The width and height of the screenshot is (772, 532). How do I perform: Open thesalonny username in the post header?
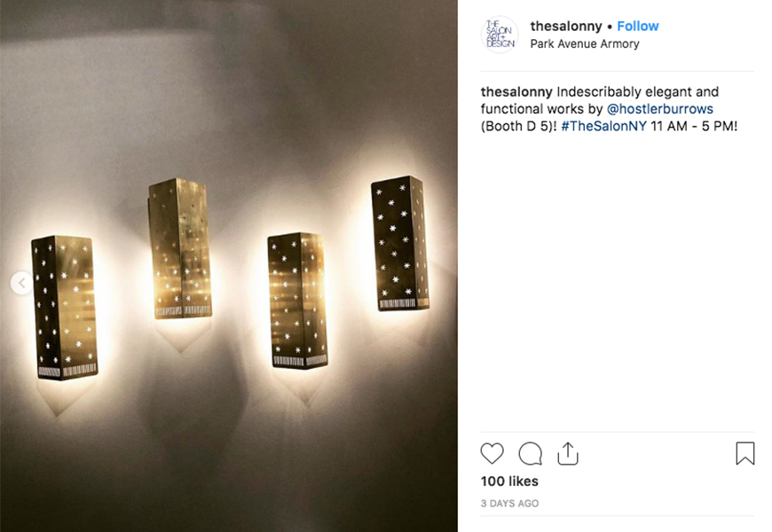click(x=566, y=26)
